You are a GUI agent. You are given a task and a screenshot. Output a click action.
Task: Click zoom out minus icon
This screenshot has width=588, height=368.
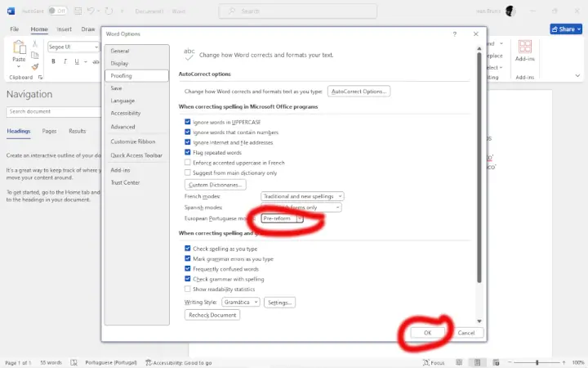tap(510, 362)
